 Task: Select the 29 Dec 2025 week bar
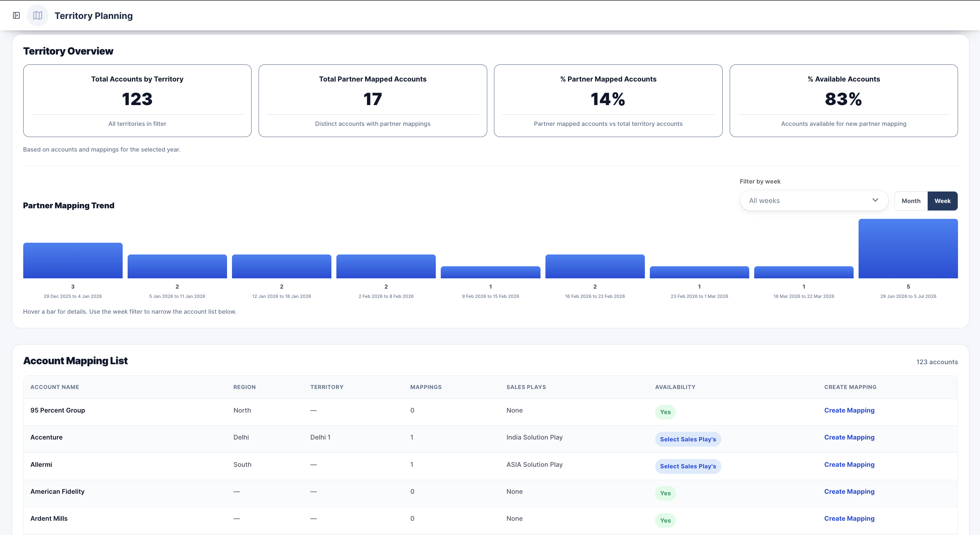pos(73,260)
